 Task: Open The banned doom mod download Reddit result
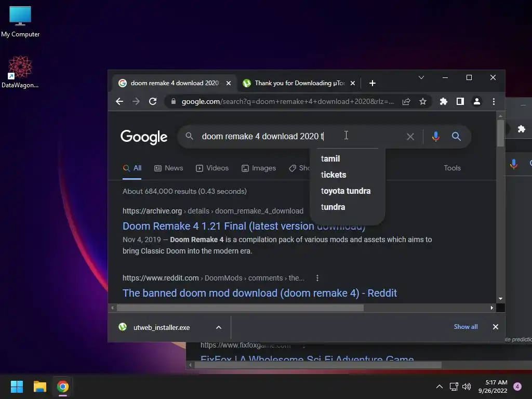[260, 293]
